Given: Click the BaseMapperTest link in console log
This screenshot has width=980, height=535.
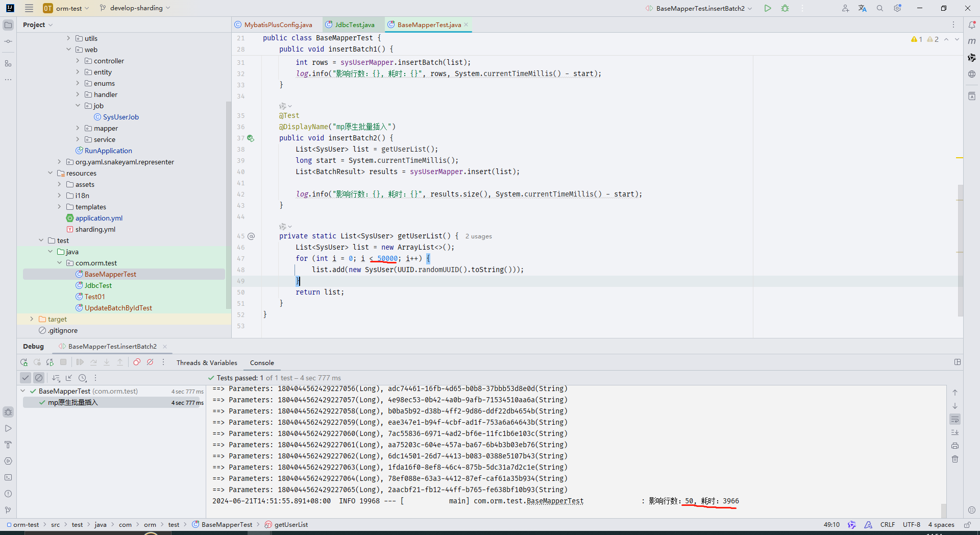Looking at the screenshot, I should pyautogui.click(x=554, y=501).
